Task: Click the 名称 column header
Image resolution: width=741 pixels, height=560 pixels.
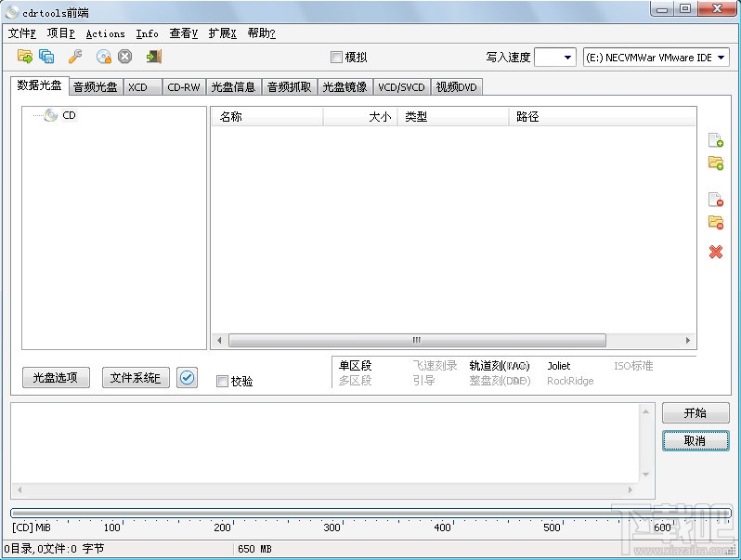Action: pyautogui.click(x=266, y=117)
